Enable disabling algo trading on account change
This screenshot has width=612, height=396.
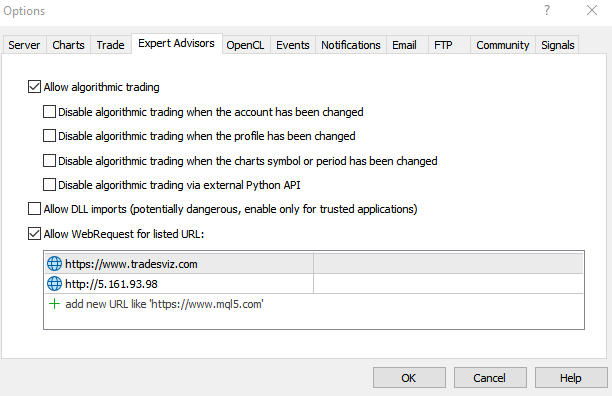[49, 112]
